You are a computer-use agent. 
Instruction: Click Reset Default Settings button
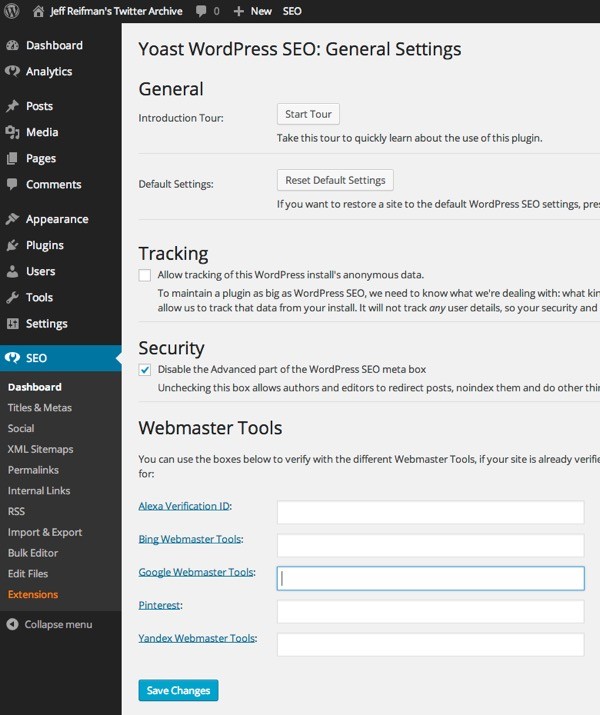(335, 180)
